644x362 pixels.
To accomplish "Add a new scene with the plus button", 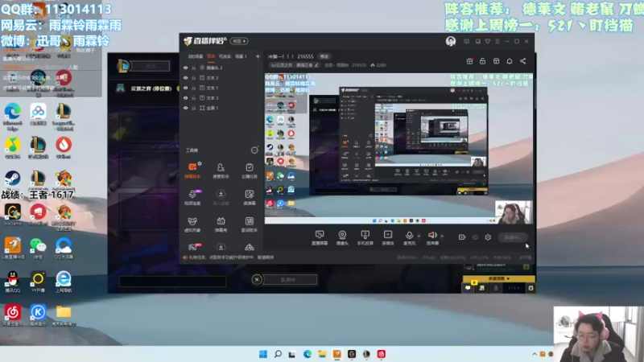I will click(258, 56).
